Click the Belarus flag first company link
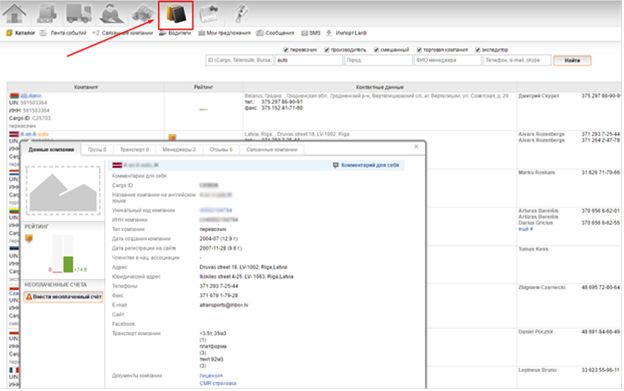The height and width of the screenshot is (391, 624). 31,96
